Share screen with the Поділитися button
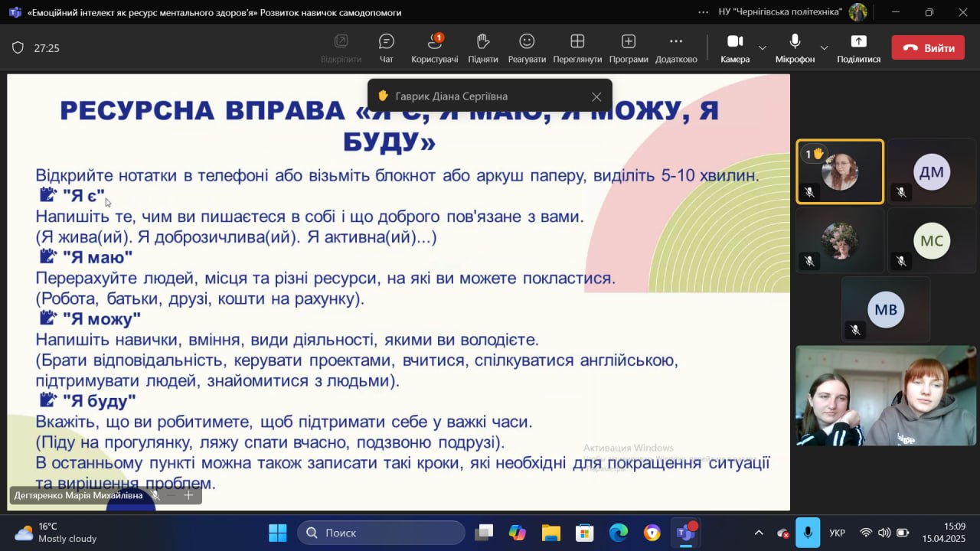980x551 pixels. pyautogui.click(x=858, y=47)
